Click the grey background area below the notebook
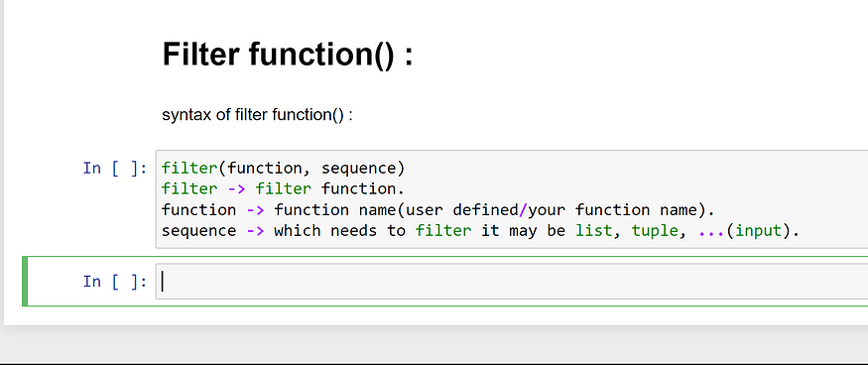 click(x=434, y=344)
